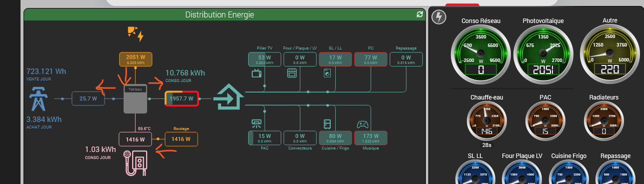This screenshot has height=184, width=644.
Task: Click the Tableau electrical panel box
Action: [x=136, y=98]
